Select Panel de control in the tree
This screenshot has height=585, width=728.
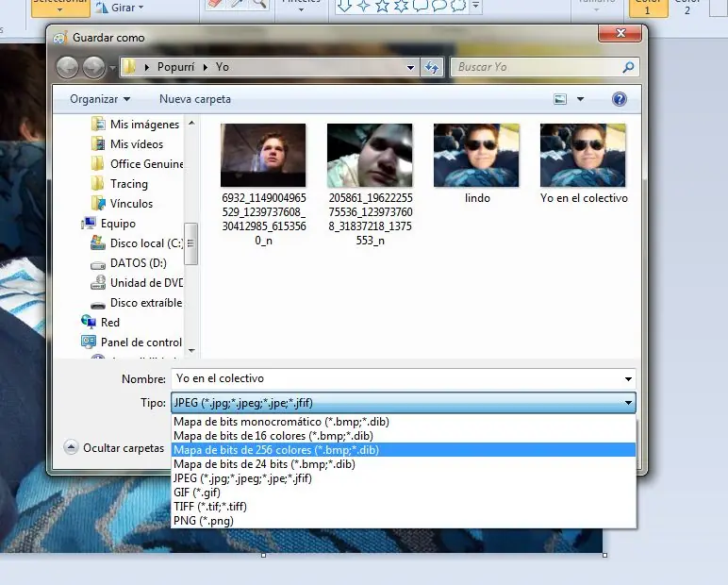(x=141, y=343)
